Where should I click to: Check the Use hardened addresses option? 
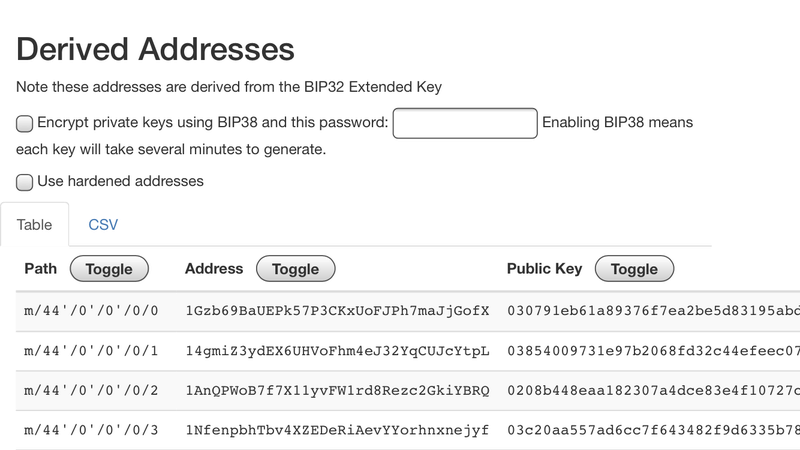(x=25, y=182)
